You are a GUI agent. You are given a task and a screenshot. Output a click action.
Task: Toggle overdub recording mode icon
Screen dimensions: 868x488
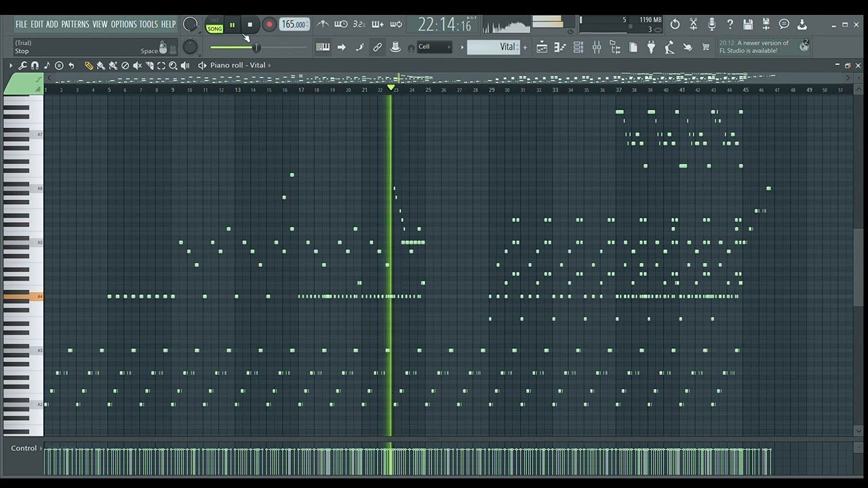pyautogui.click(x=378, y=24)
